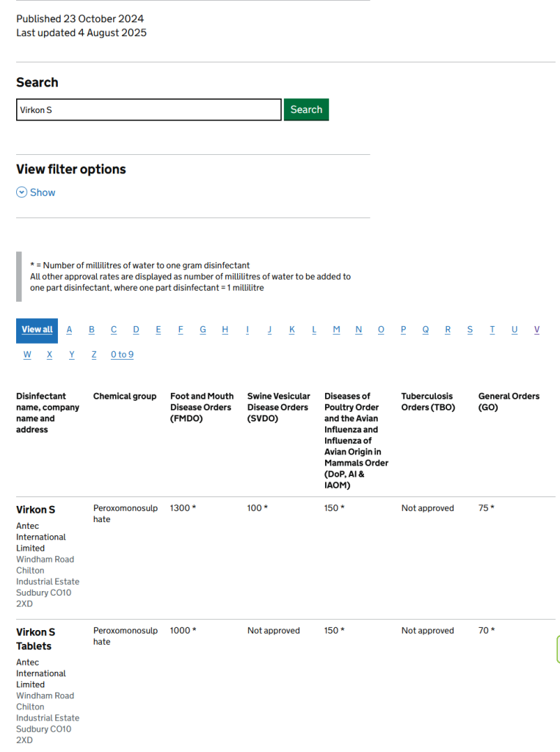Select letter Z filter link

tap(94, 355)
